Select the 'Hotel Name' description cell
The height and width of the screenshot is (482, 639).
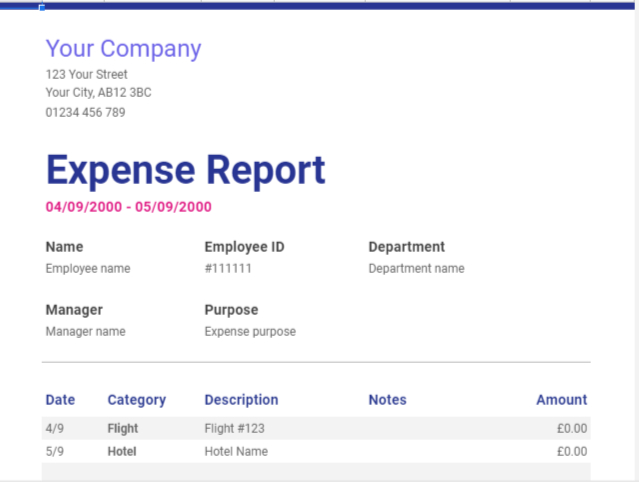236,451
